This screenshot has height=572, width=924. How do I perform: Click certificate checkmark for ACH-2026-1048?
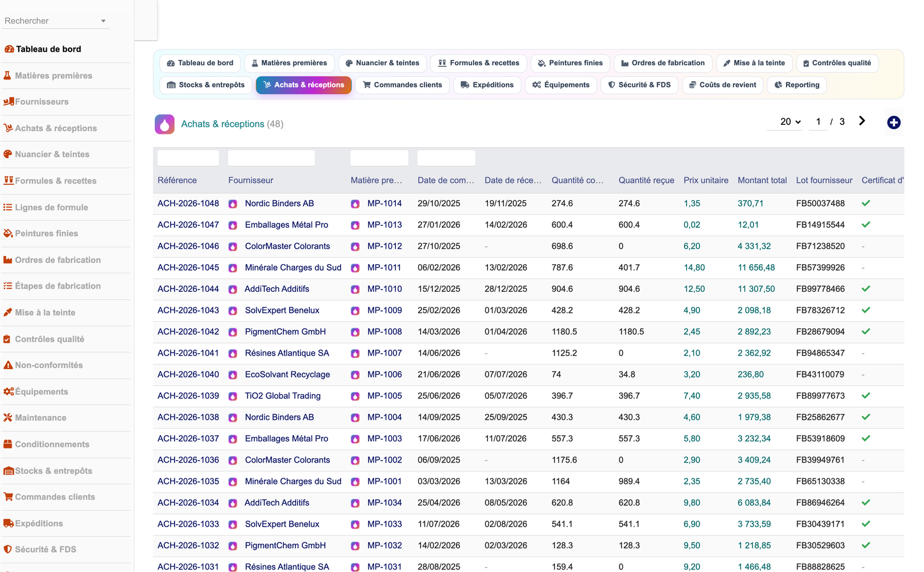pyautogui.click(x=865, y=203)
